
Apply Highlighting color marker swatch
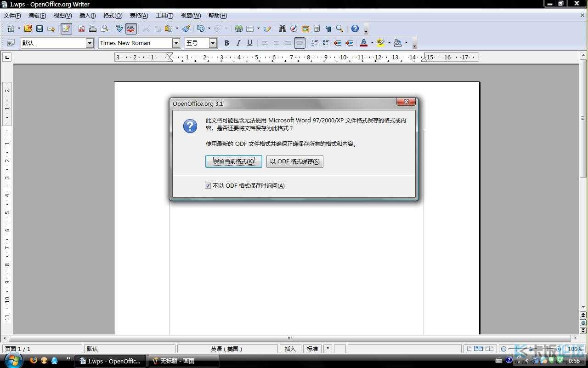click(x=380, y=43)
